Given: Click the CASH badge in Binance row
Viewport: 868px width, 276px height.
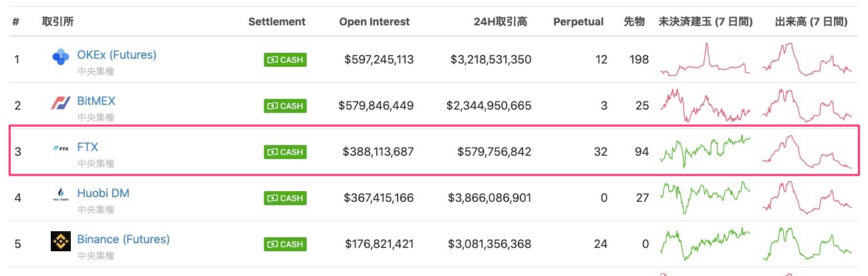Looking at the screenshot, I should coord(285,244).
